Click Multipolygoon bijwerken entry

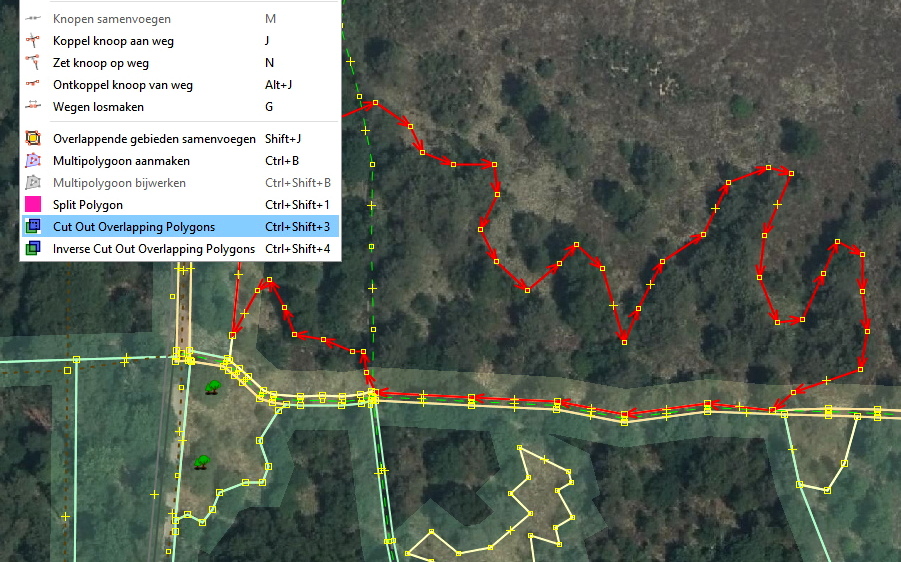[180, 183]
